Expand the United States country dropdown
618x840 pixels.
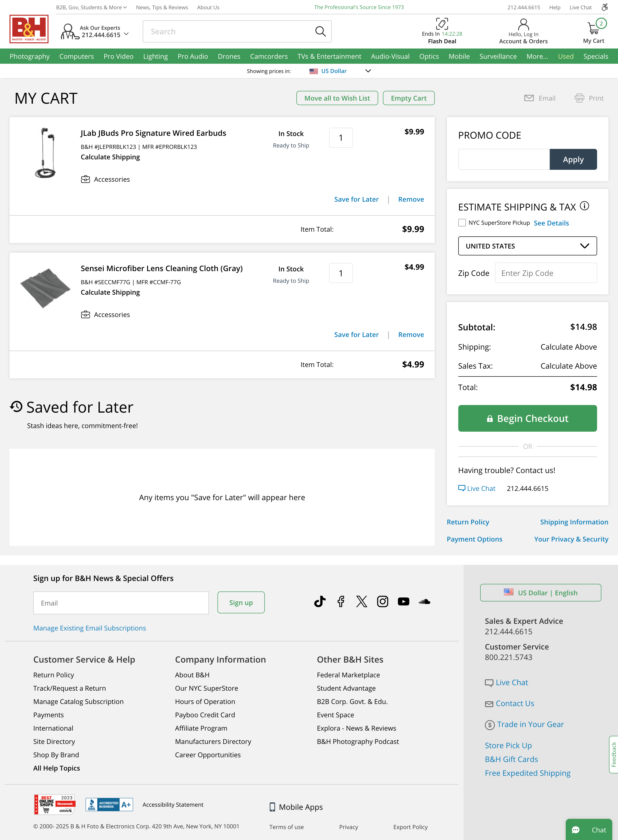(527, 246)
